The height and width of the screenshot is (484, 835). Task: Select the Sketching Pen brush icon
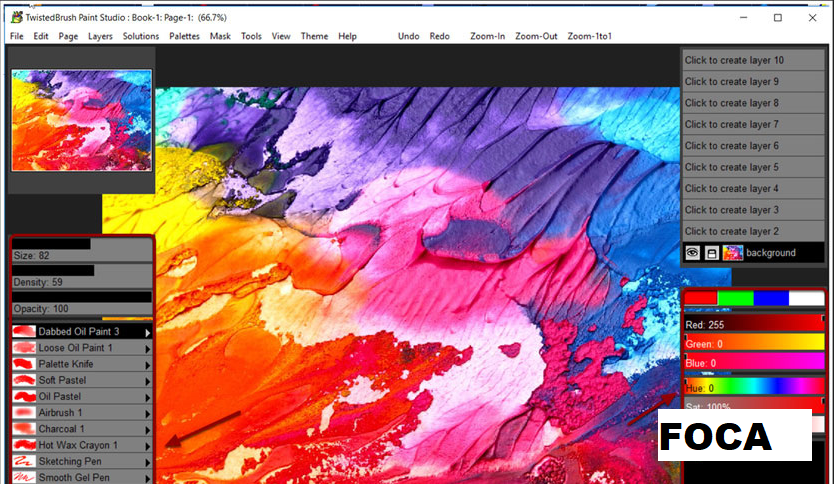click(x=24, y=462)
